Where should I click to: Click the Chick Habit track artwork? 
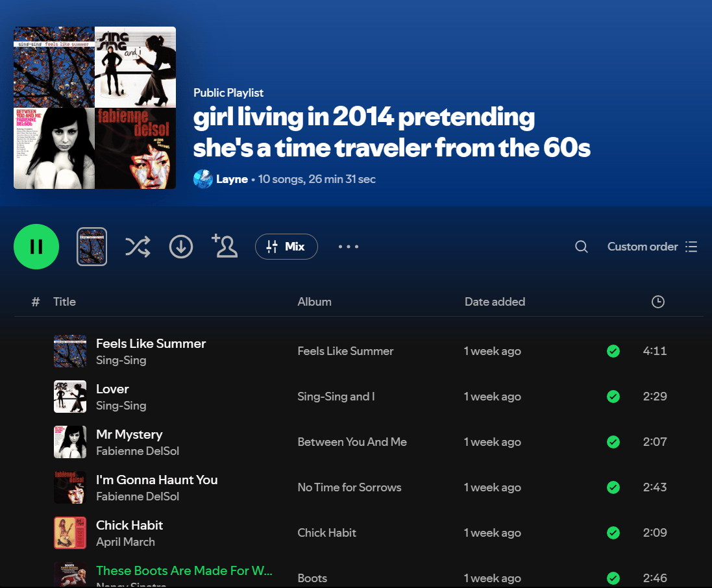click(70, 533)
